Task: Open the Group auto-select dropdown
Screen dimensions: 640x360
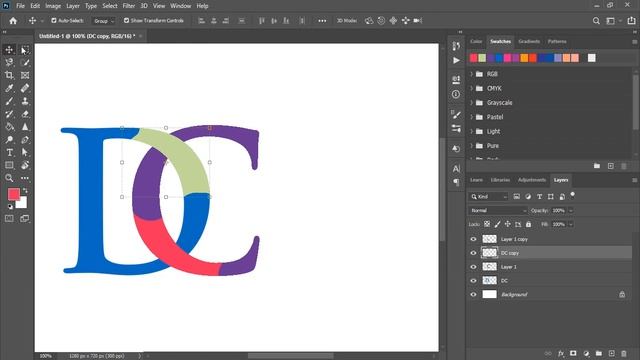Action: pos(104,21)
